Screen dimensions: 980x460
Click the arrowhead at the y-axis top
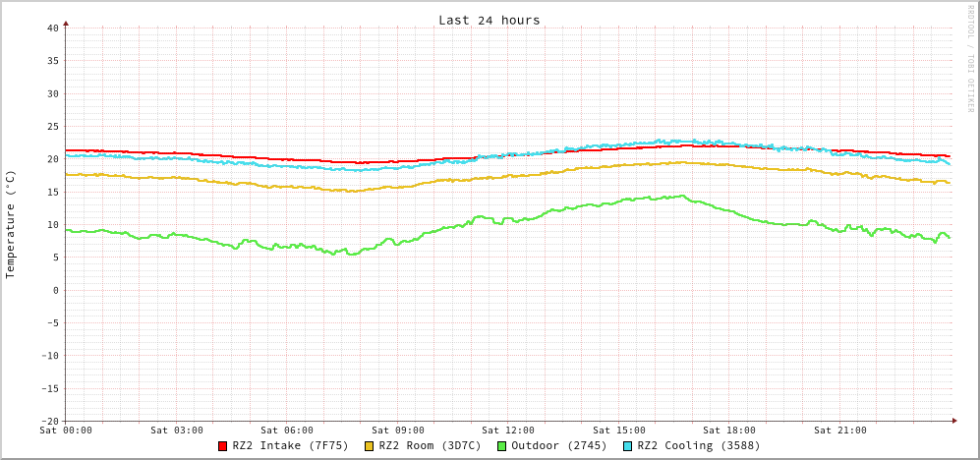[66, 23]
